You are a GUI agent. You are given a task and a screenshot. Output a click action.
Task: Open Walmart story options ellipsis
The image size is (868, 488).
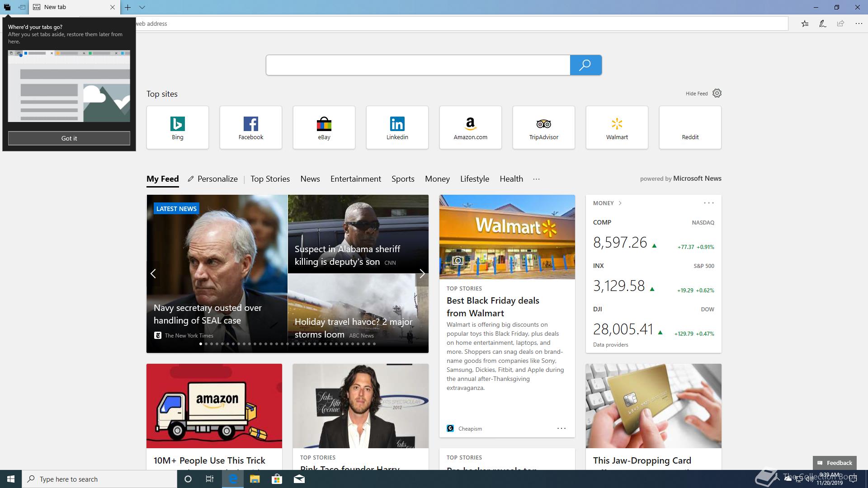click(561, 428)
